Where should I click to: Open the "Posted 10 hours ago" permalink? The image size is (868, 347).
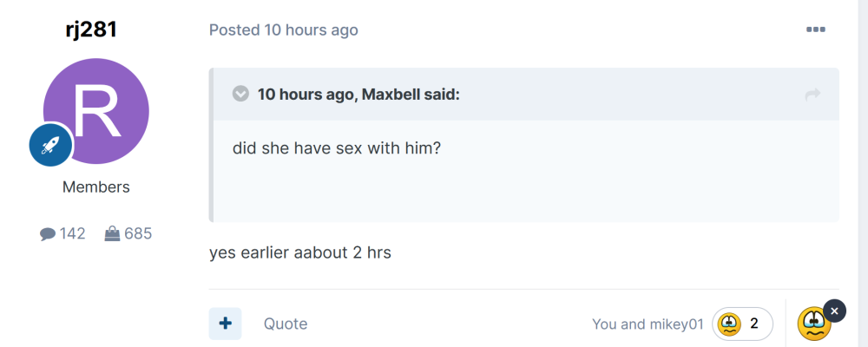coord(284,29)
